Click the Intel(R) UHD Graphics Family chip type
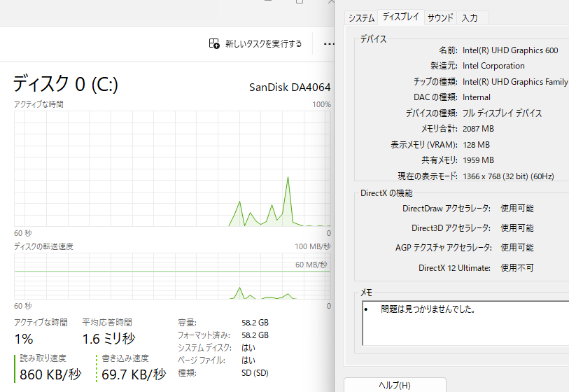The width and height of the screenshot is (569, 392). (515, 82)
